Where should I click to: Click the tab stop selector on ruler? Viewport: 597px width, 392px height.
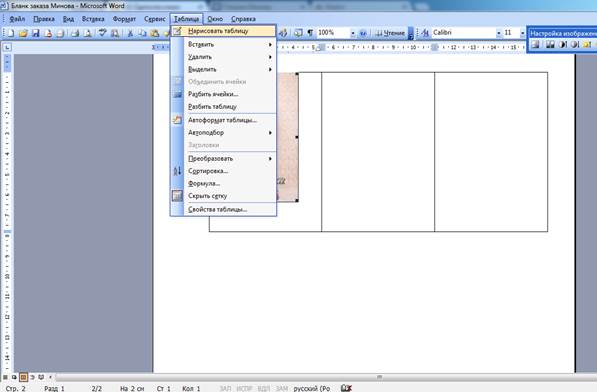pyautogui.click(x=7, y=47)
